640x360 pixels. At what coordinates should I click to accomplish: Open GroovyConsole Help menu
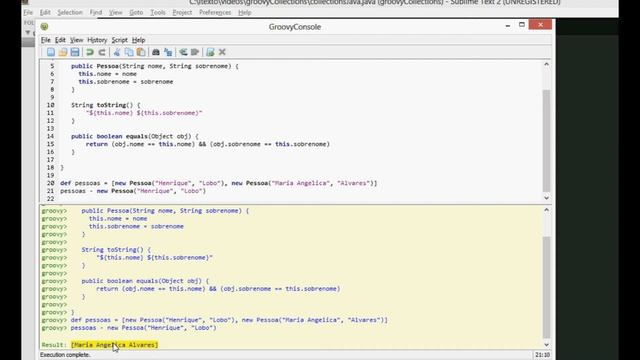click(x=138, y=40)
